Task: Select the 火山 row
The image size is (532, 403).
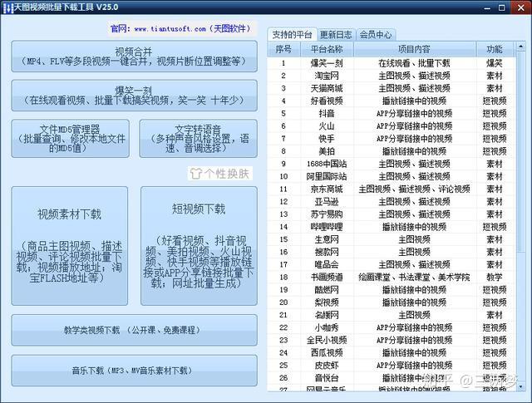Action: click(x=392, y=125)
